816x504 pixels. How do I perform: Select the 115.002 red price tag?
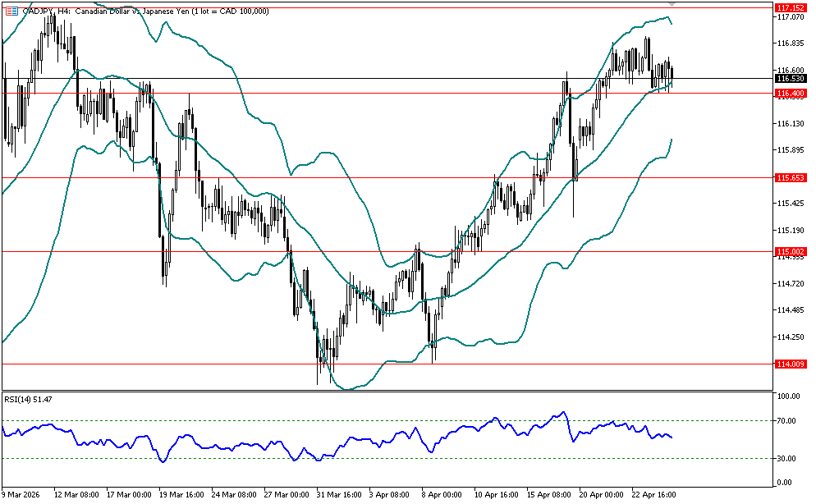click(x=790, y=251)
